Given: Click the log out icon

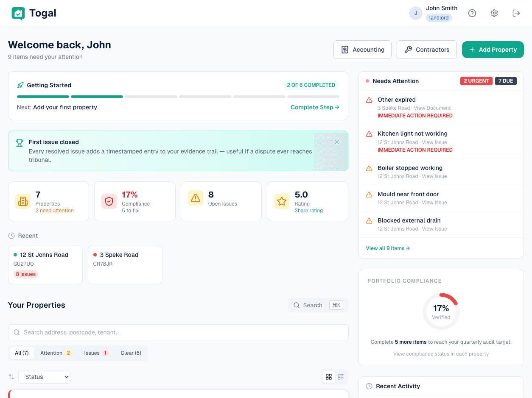Looking at the screenshot, I should (x=516, y=13).
